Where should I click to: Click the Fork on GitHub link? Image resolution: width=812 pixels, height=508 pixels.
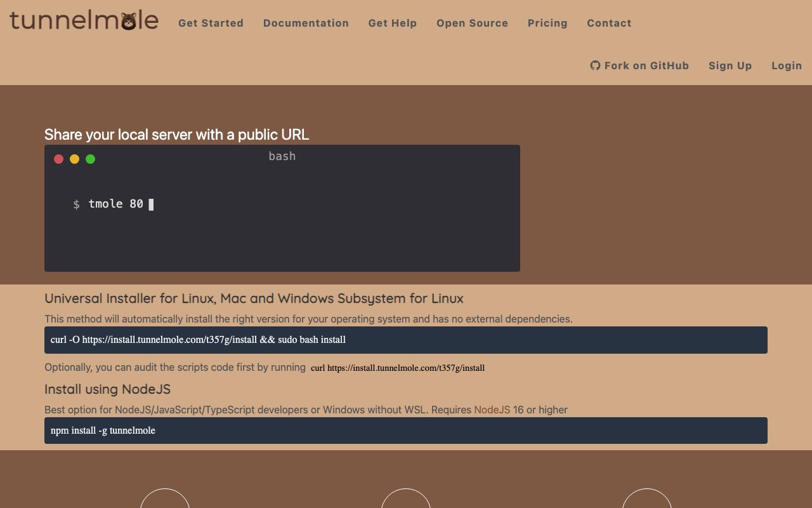(639, 65)
